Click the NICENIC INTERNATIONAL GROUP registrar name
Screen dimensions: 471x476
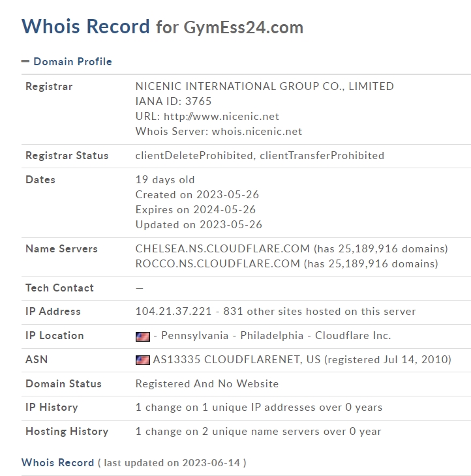click(264, 86)
